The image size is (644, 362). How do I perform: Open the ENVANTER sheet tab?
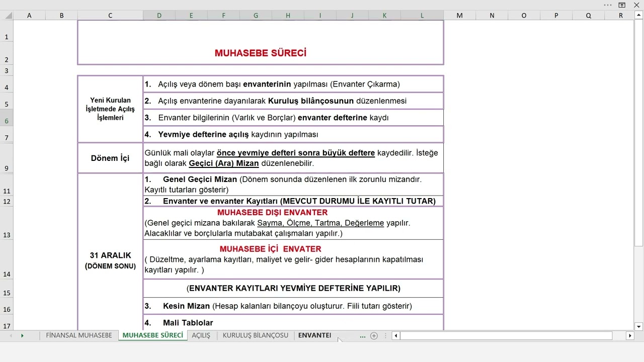pos(314,335)
